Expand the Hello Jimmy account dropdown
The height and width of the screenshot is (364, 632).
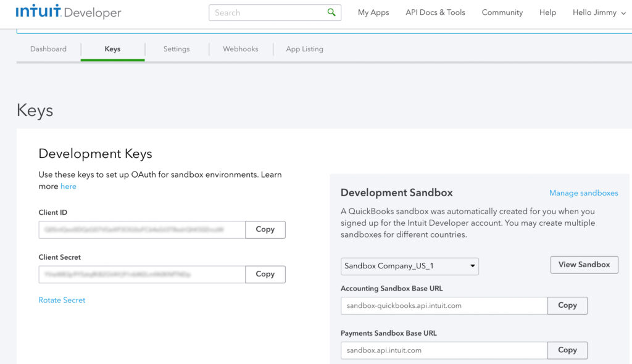tap(599, 12)
